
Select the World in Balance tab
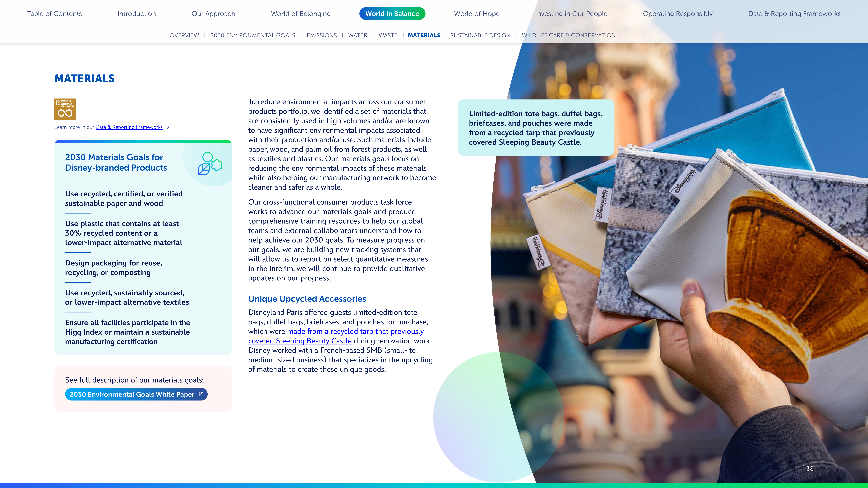point(392,14)
